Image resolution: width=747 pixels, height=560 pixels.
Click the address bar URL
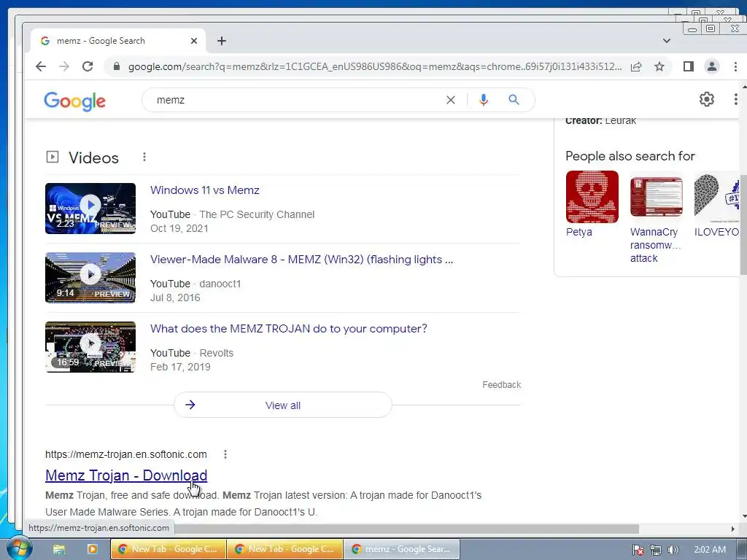[x=374, y=66]
